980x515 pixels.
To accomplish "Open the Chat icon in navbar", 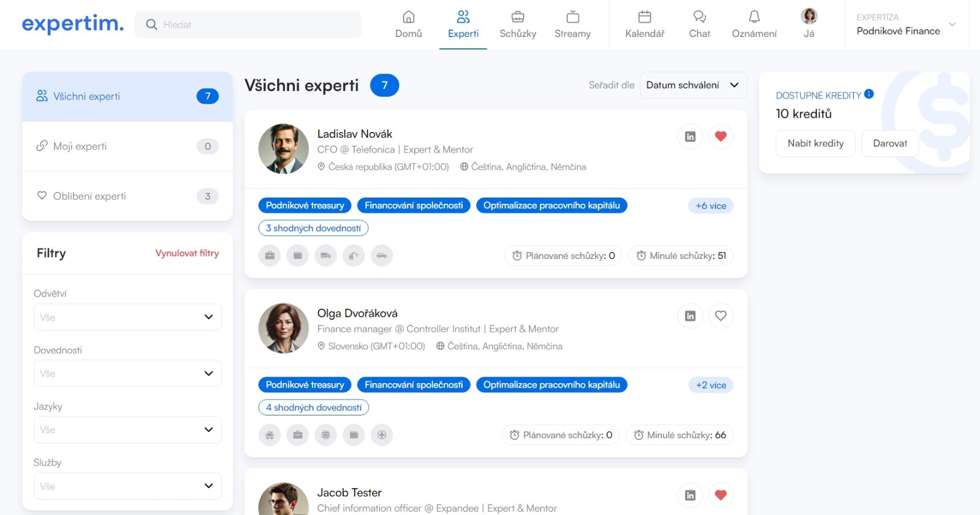I will click(x=699, y=17).
